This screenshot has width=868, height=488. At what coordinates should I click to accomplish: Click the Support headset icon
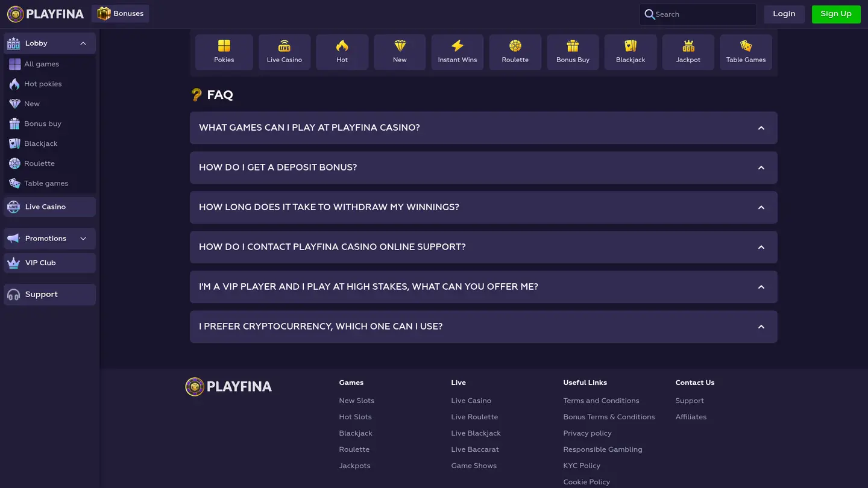pos(13,295)
